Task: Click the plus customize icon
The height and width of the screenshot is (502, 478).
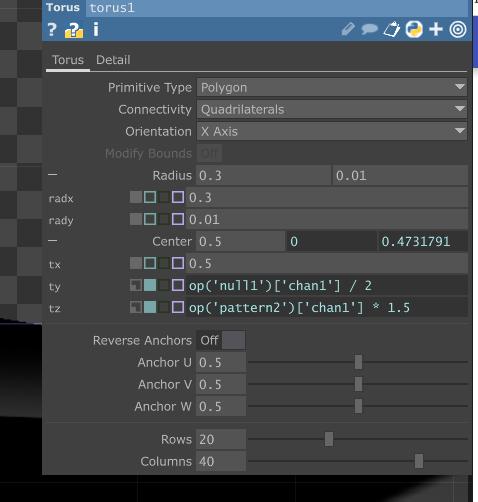Action: [436, 29]
